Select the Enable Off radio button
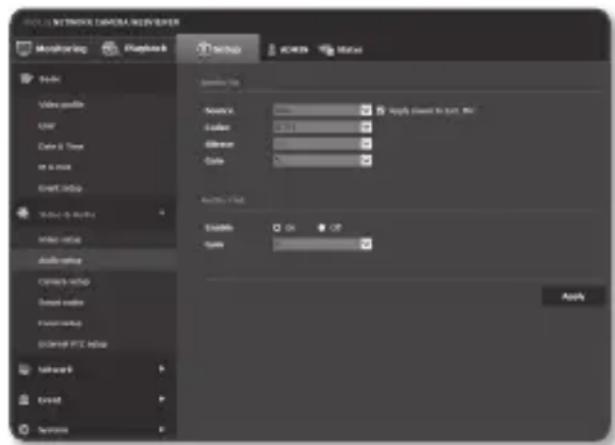The image size is (615, 445). (x=322, y=227)
